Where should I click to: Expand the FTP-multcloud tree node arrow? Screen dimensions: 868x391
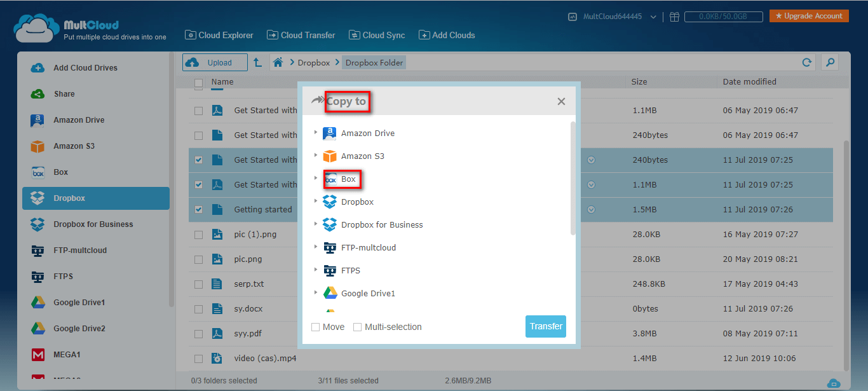[x=316, y=247]
